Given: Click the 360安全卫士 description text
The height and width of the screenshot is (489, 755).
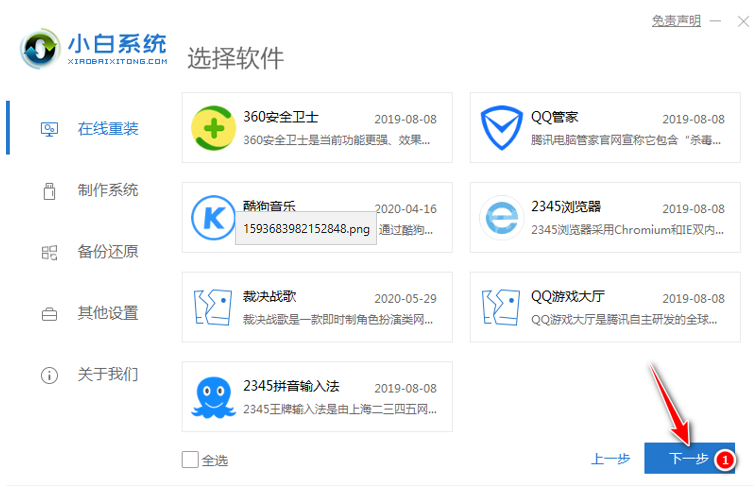Looking at the screenshot, I should [337, 140].
